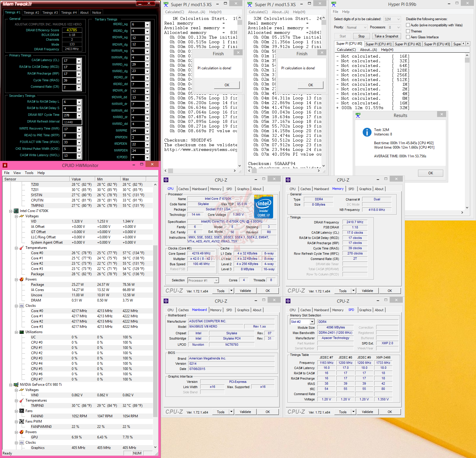Click the CPU-Z chip icon in the CPU tab window's title bar
This screenshot has width=476, height=458.
point(166,180)
